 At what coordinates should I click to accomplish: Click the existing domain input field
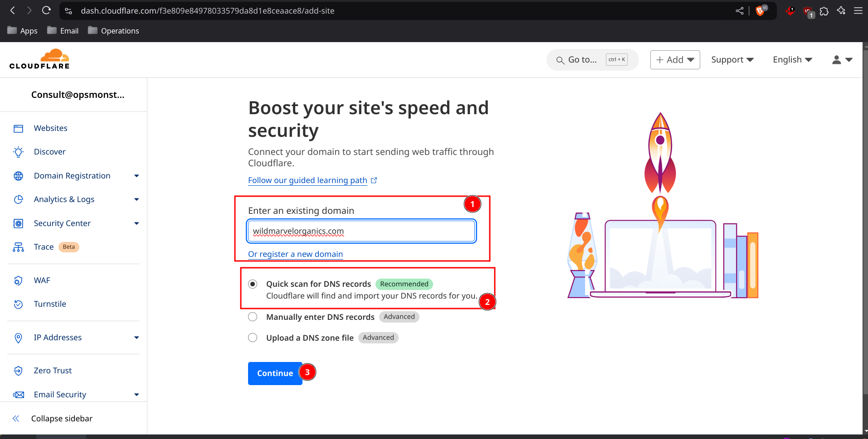pyautogui.click(x=361, y=232)
